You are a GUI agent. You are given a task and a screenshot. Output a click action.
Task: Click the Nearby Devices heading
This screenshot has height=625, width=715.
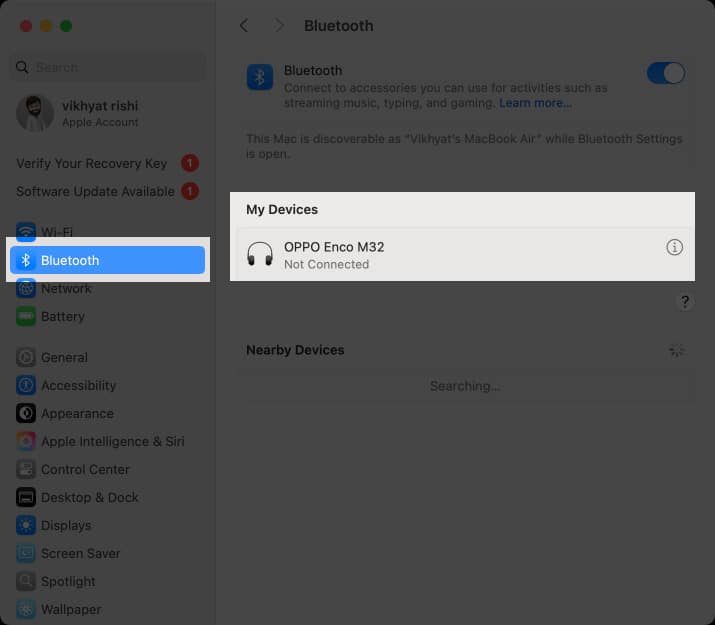[x=295, y=350]
